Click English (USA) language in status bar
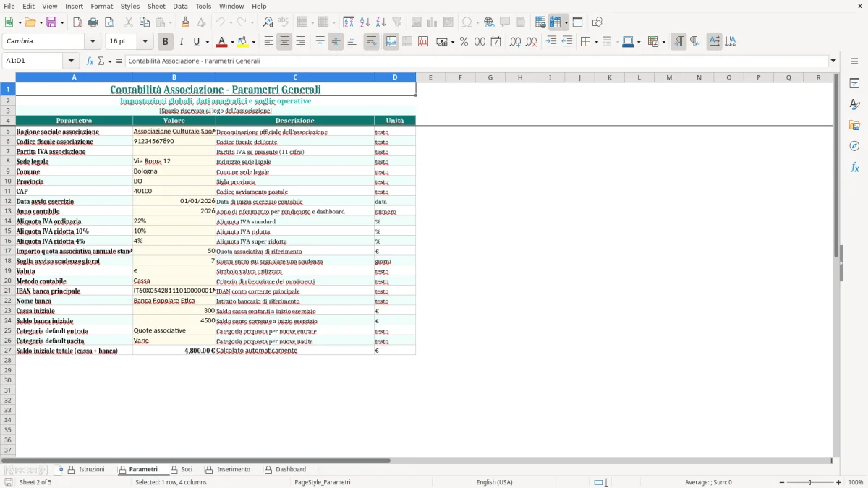This screenshot has height=488, width=868. click(494, 482)
